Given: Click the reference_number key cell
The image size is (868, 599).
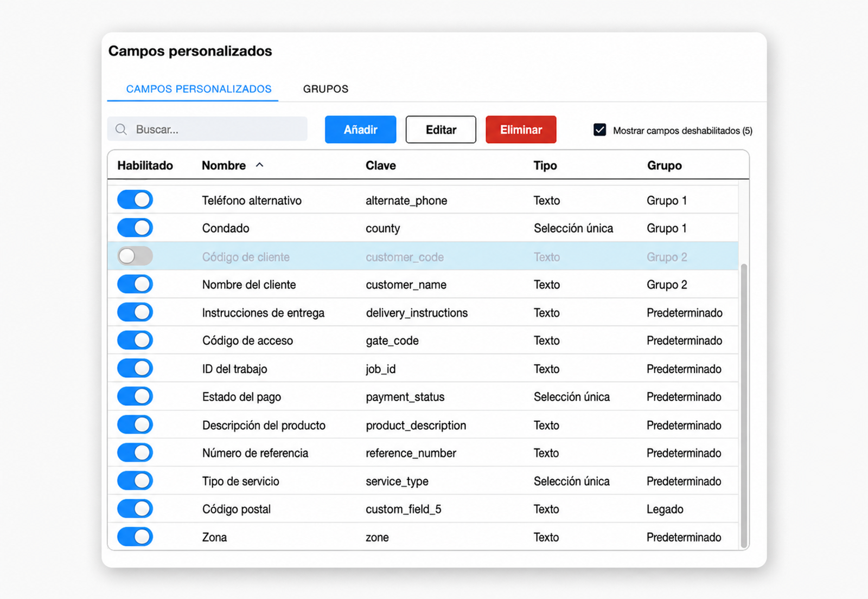Looking at the screenshot, I should pyautogui.click(x=411, y=453).
